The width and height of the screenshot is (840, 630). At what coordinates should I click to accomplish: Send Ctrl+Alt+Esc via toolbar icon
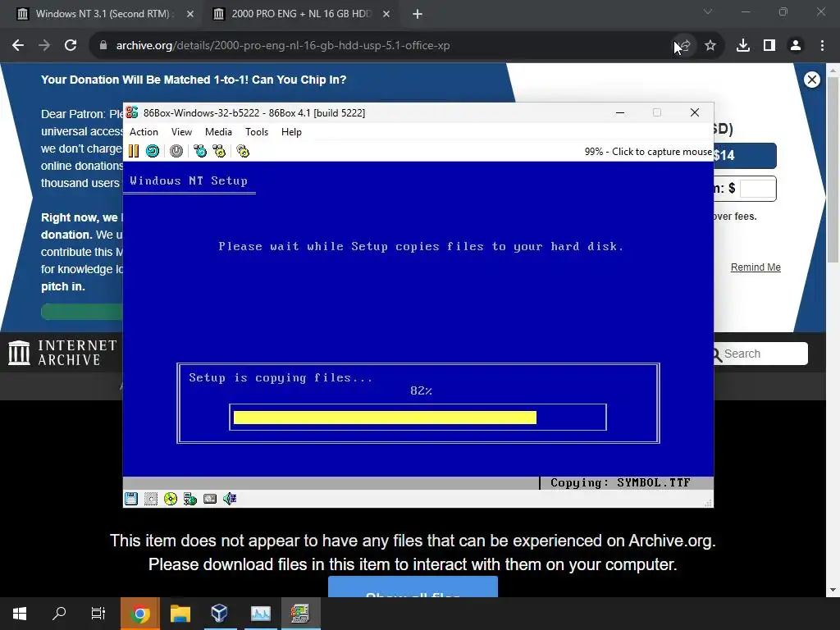click(219, 151)
